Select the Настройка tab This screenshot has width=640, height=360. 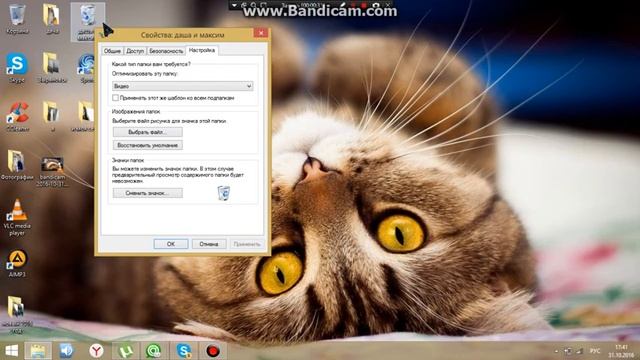[x=202, y=50]
